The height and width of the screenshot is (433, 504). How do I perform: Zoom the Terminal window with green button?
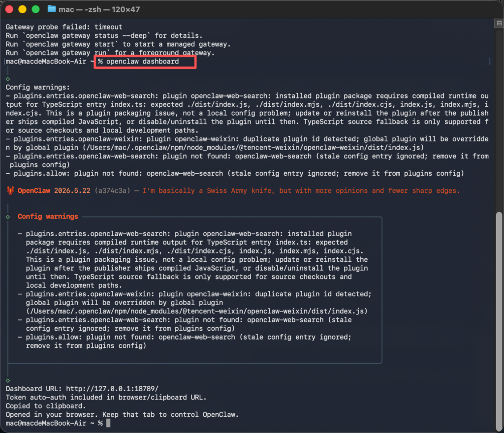coord(35,9)
